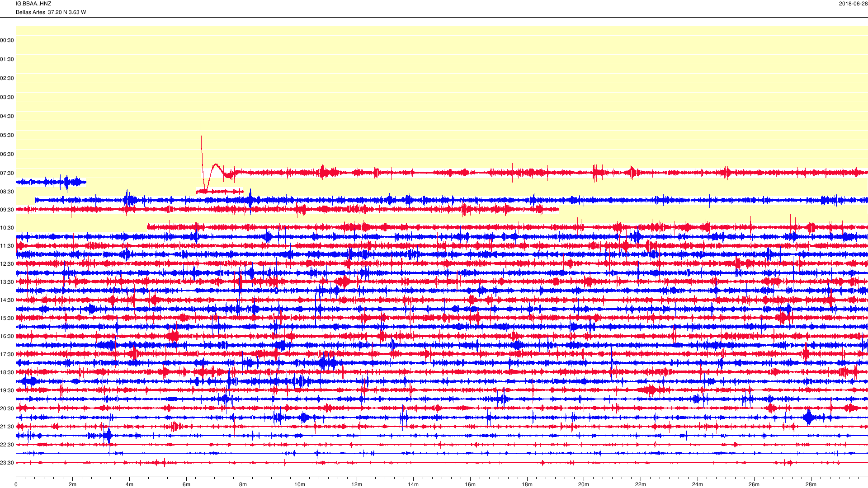Image resolution: width=868 pixels, height=488 pixels.
Task: Click the 18m axis tick label
Action: [x=527, y=484]
